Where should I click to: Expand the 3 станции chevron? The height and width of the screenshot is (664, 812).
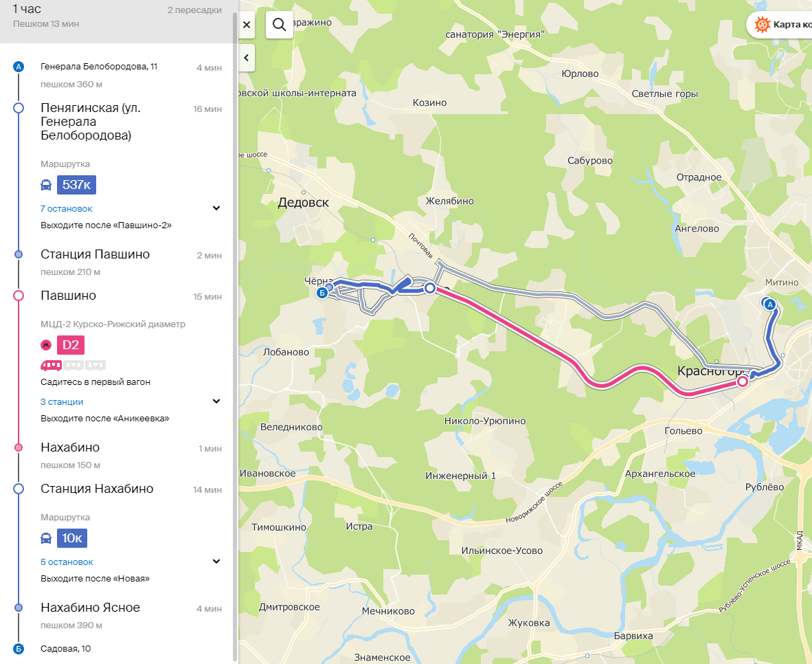pyautogui.click(x=216, y=401)
